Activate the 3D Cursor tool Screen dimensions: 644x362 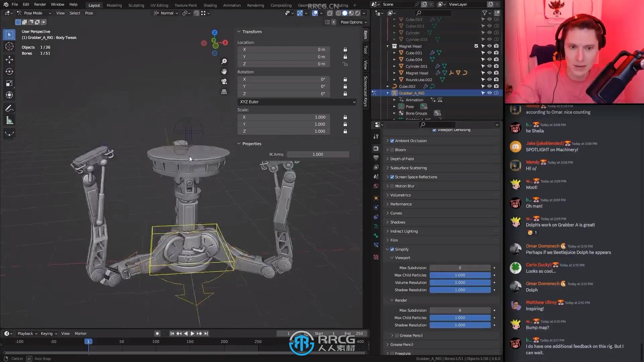pos(9,46)
